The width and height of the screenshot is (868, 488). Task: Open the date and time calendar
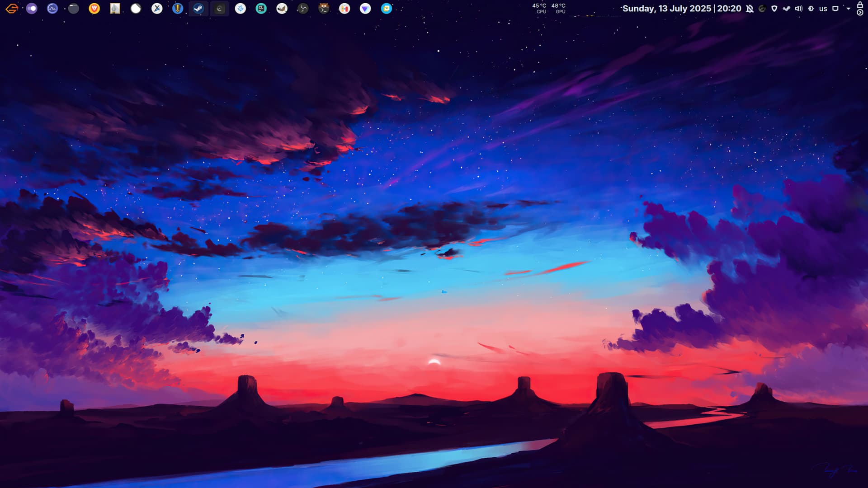tap(681, 9)
